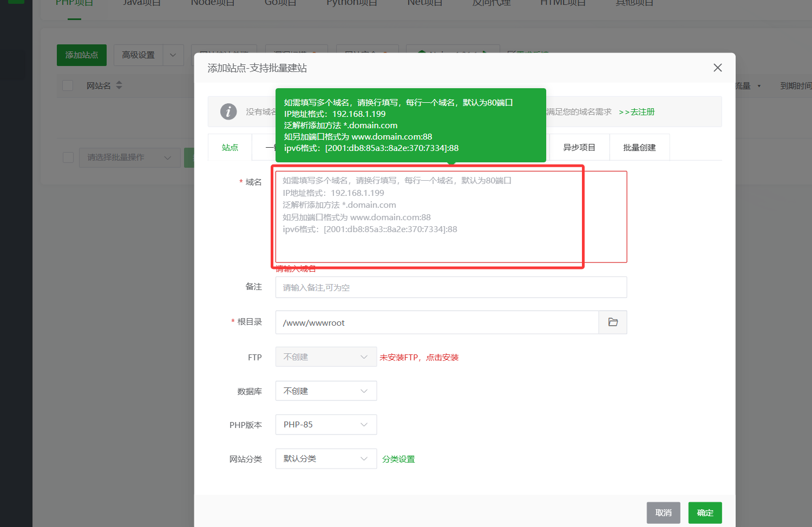Image resolution: width=812 pixels, height=527 pixels.
Task: Click the 确定 button
Action: point(705,513)
